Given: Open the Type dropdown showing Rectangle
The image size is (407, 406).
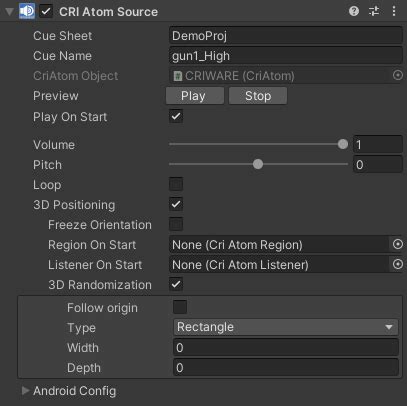Looking at the screenshot, I should [x=286, y=327].
